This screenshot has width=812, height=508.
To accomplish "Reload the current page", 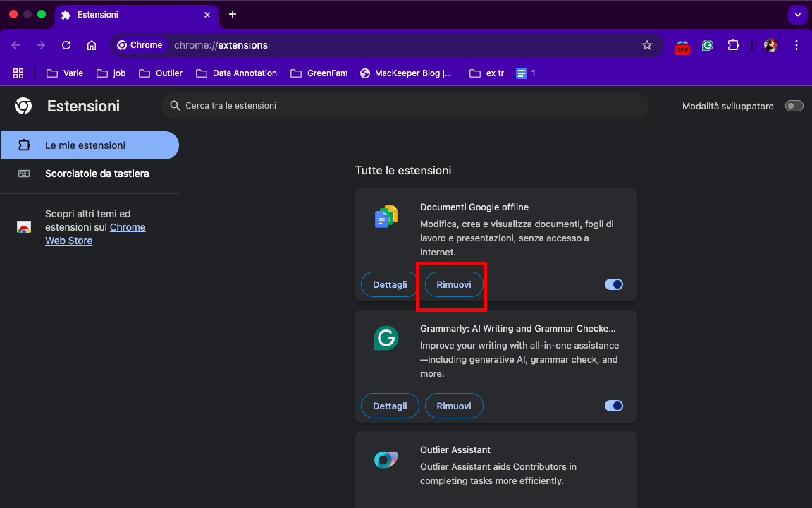I will pyautogui.click(x=66, y=45).
